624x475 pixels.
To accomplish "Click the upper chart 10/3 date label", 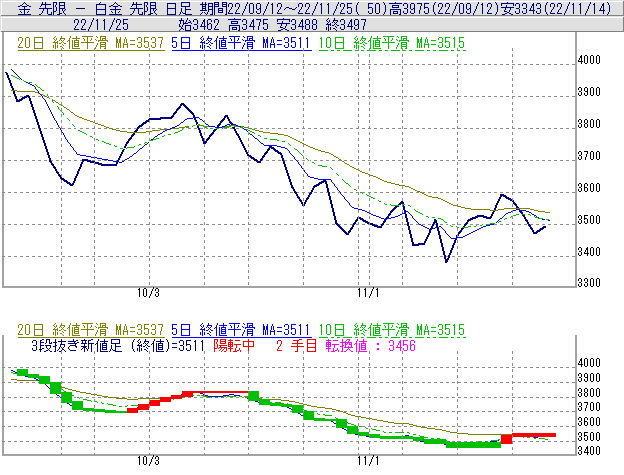I will click(x=148, y=293).
